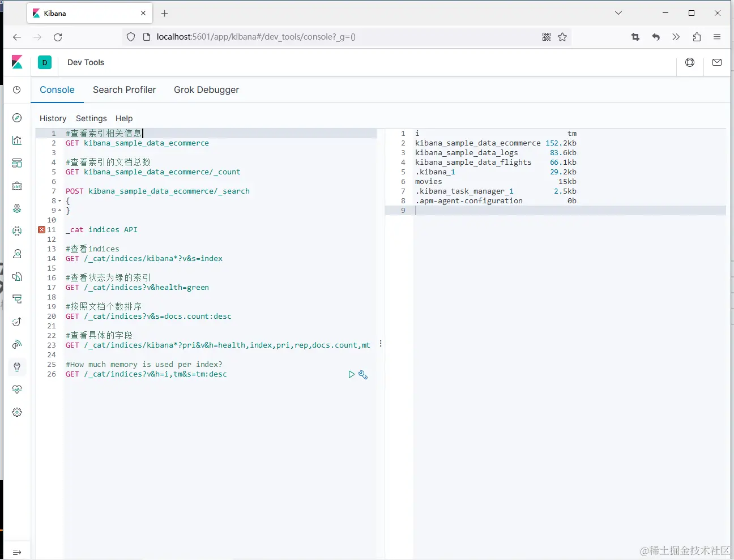Click output row movies 15kb
This screenshot has width=734, height=560.
(x=496, y=182)
